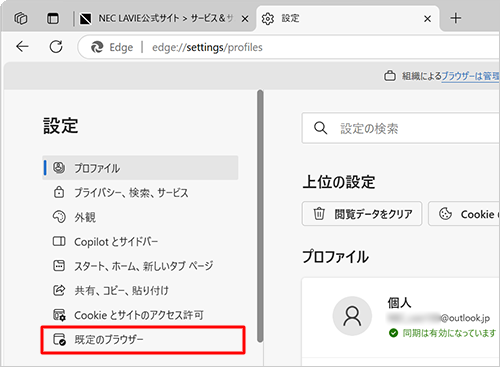500x367 pixels.
Task: Click the lock icon beside プライバシー
Action: [59, 192]
